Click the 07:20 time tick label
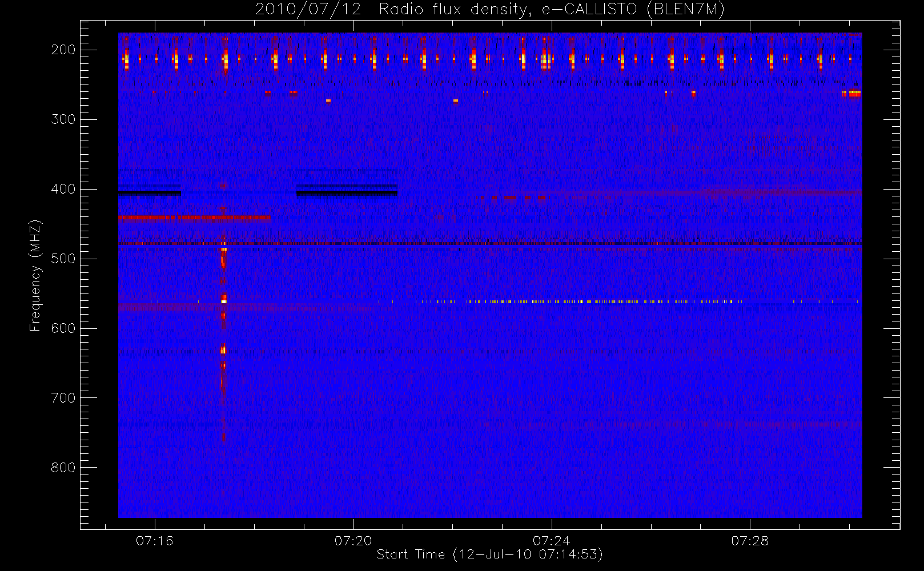 pos(353,541)
